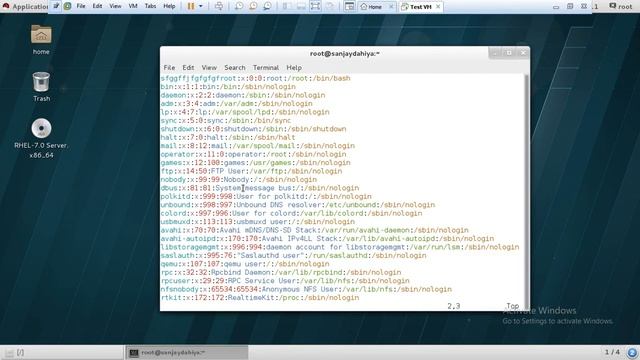This screenshot has height=360, width=640.
Task: Click the Unity mode icon
Action: pos(330,6)
